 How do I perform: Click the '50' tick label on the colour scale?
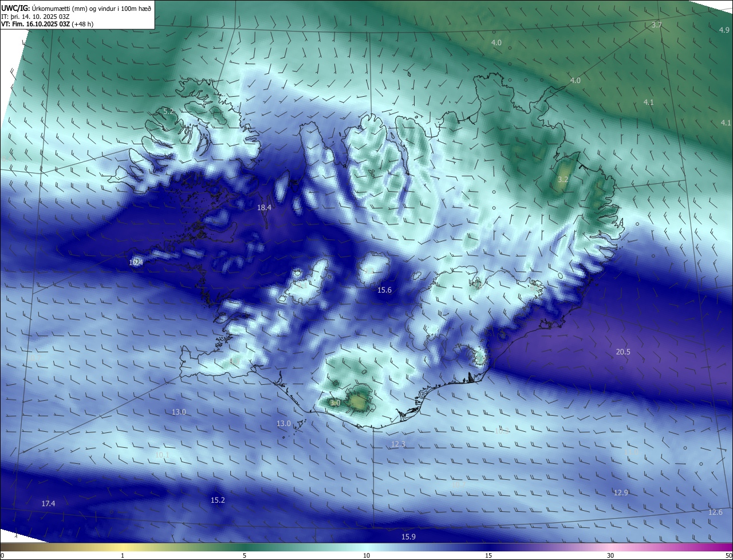(728, 555)
